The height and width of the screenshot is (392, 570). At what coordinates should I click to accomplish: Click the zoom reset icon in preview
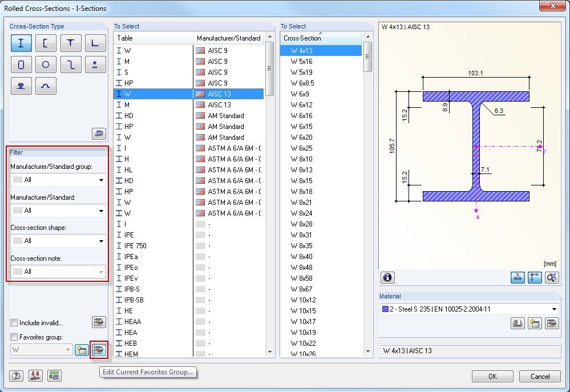tap(552, 277)
